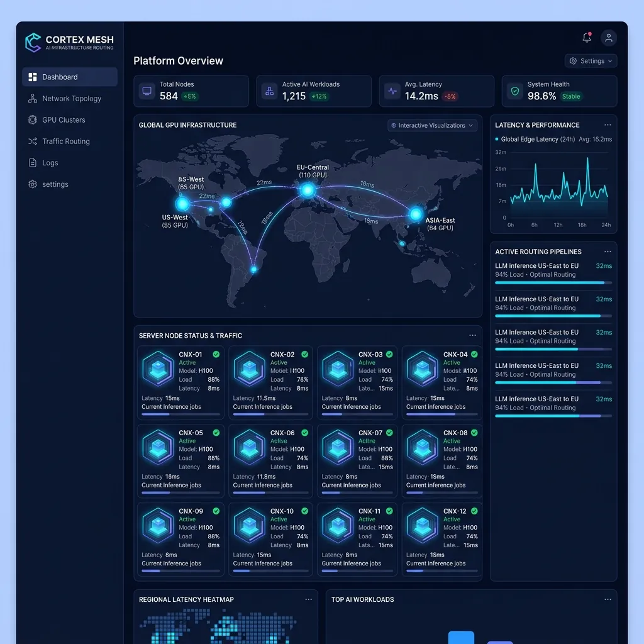Click the Network Topology sidebar icon
Viewport: 644px width, 644px height.
[33, 99]
